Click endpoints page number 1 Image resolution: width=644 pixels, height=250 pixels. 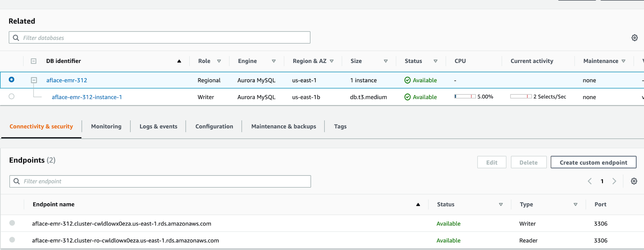tap(602, 181)
